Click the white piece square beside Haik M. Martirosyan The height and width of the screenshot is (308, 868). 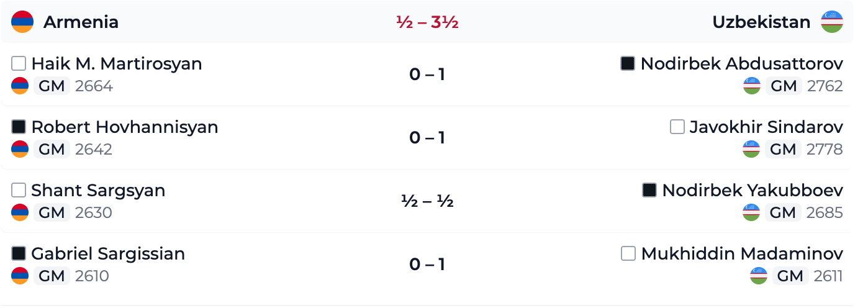point(19,63)
